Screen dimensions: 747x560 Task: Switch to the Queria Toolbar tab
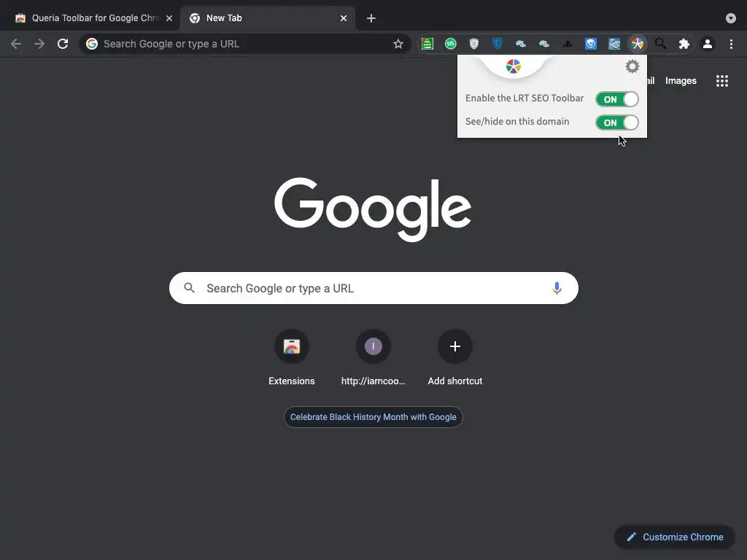pyautogui.click(x=90, y=18)
